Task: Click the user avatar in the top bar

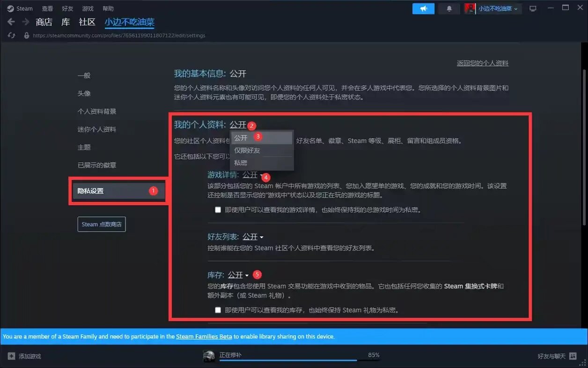Action: coord(470,8)
